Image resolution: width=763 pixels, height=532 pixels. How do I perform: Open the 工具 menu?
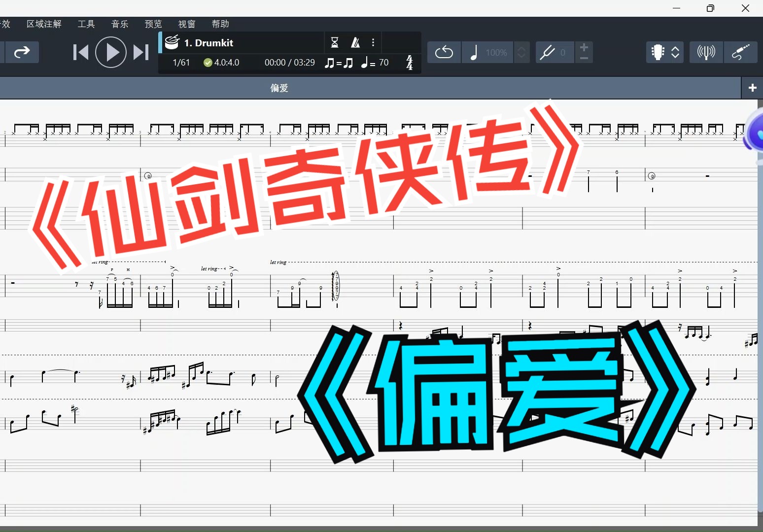click(x=86, y=24)
